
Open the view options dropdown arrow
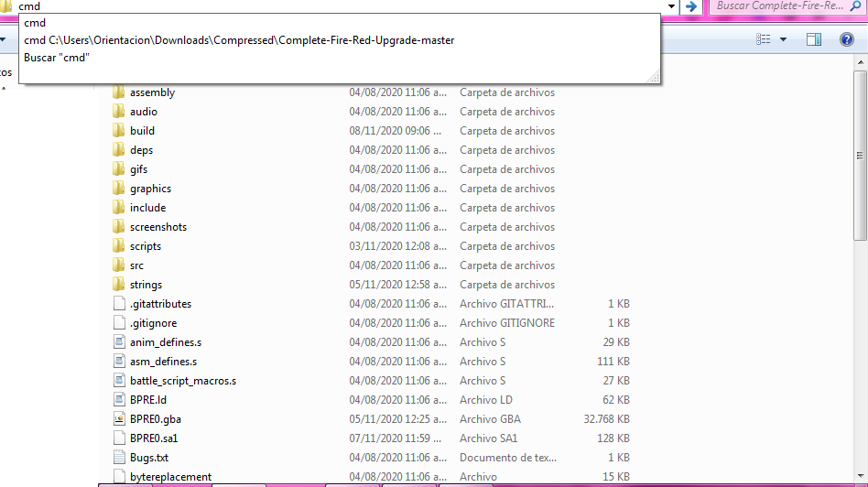click(784, 39)
